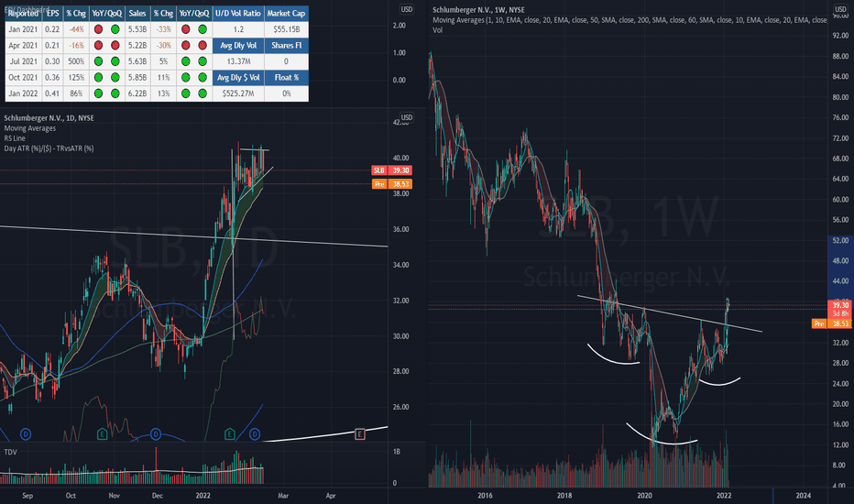Click the Jan 2022 reported row

[24, 93]
